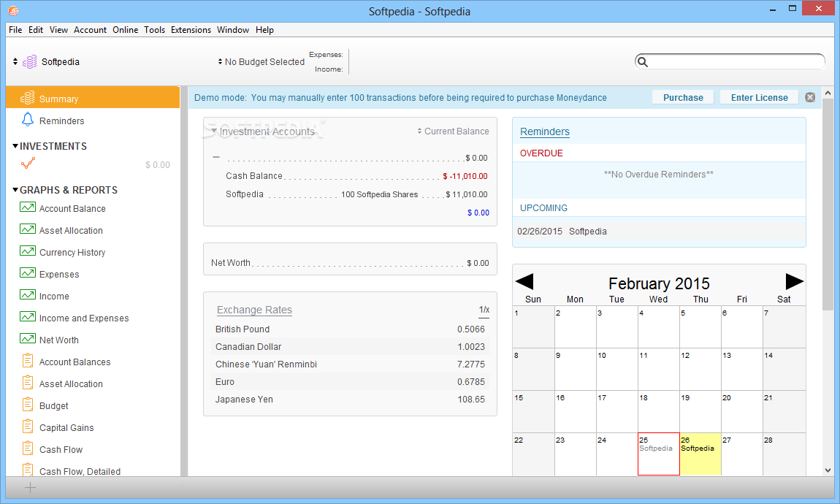The width and height of the screenshot is (840, 504).
Task: Open the Account menu
Action: tap(90, 30)
